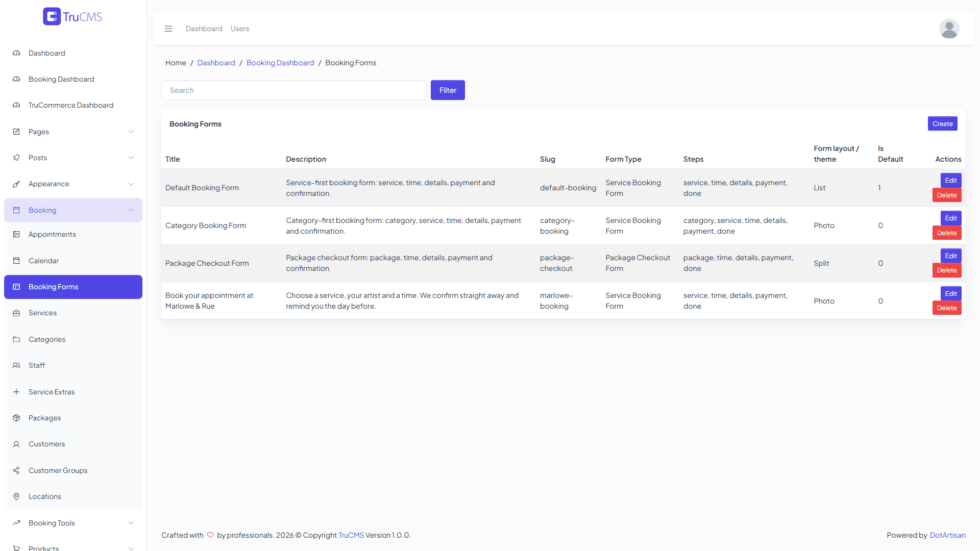The width and height of the screenshot is (980, 551).
Task: Click Booking Dashboard breadcrumb link
Action: (280, 63)
